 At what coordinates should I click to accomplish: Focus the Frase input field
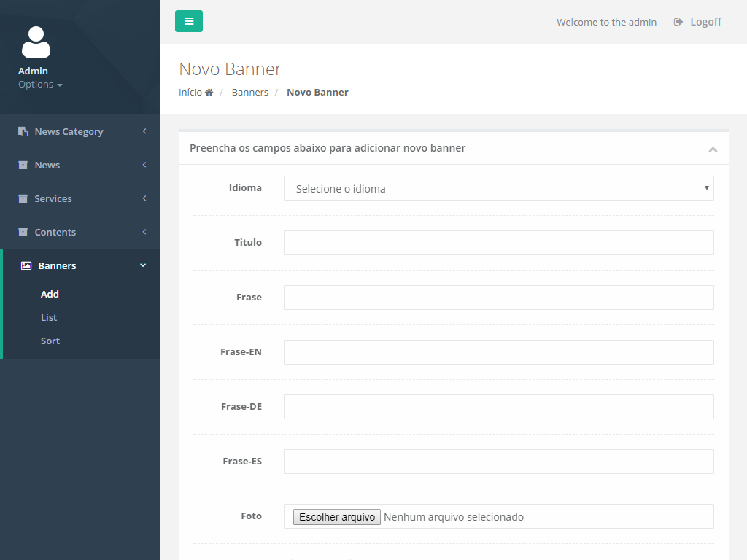[x=499, y=297]
